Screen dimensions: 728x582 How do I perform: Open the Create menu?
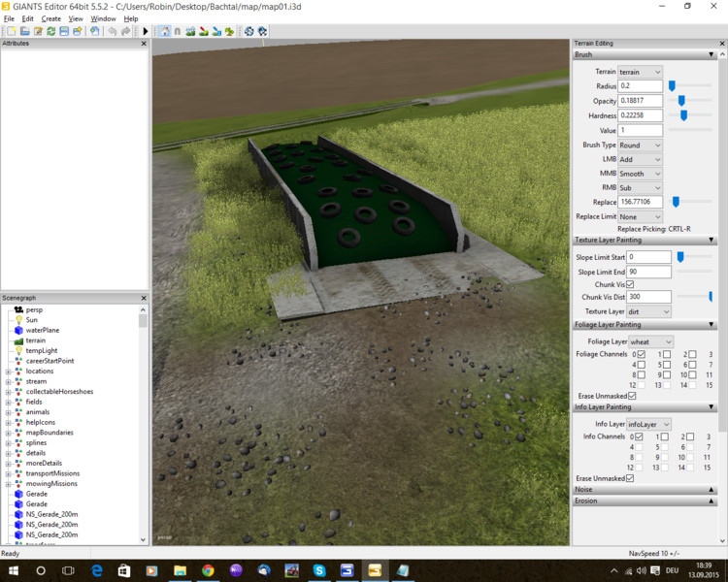point(50,18)
